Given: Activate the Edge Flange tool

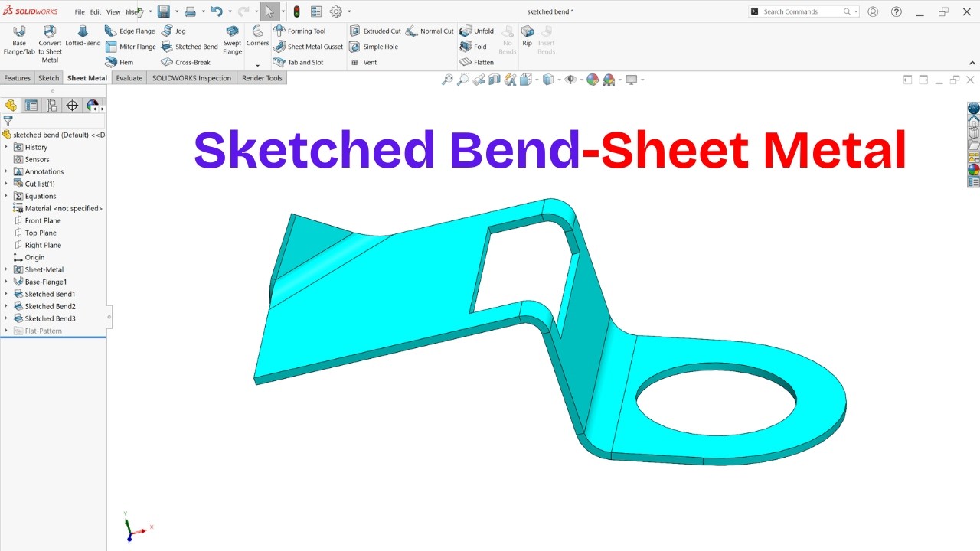Looking at the screenshot, I should [x=129, y=31].
